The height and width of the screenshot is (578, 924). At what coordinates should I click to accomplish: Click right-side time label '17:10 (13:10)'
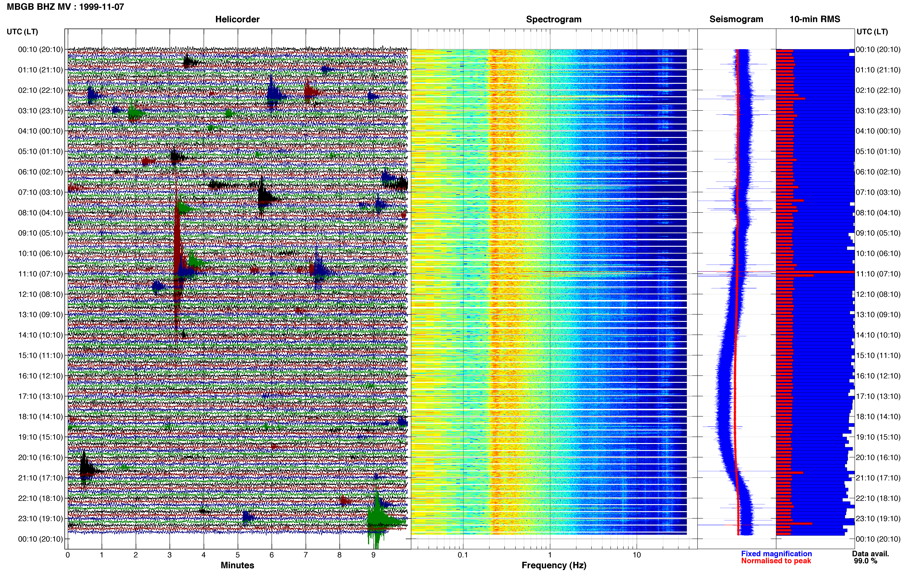coord(878,396)
